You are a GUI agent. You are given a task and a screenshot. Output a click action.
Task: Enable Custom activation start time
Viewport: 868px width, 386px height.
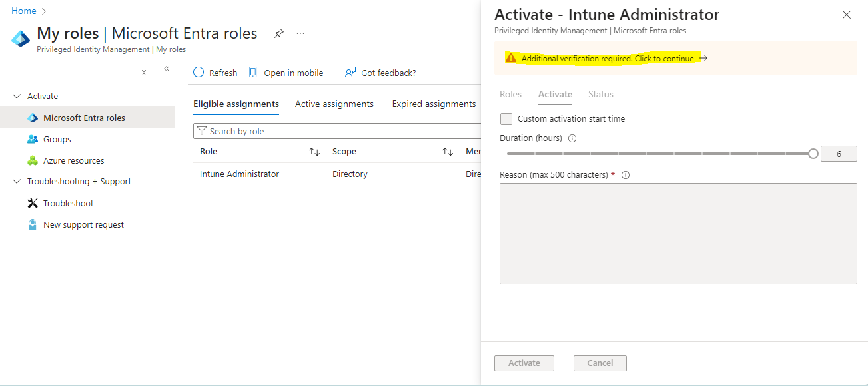(506, 118)
